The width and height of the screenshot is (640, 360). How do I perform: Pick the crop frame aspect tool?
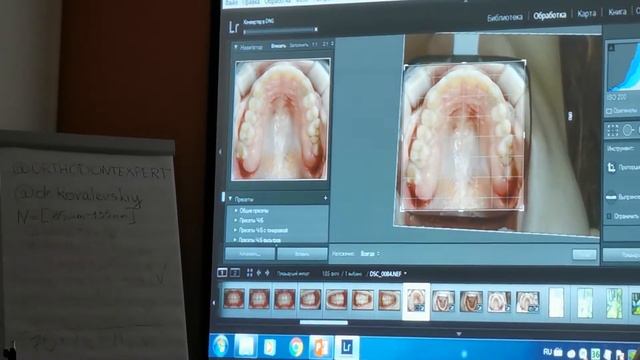point(611,167)
